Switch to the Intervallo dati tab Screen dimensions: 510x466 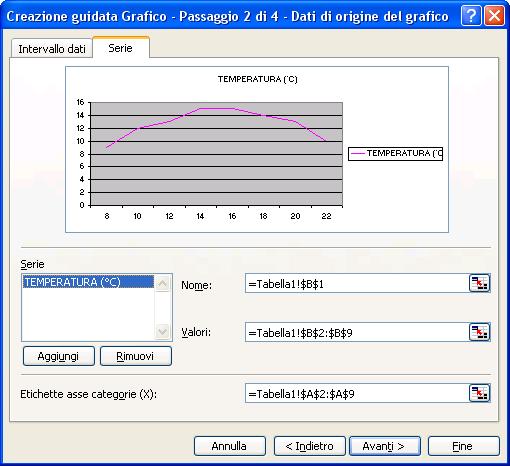click(52, 49)
